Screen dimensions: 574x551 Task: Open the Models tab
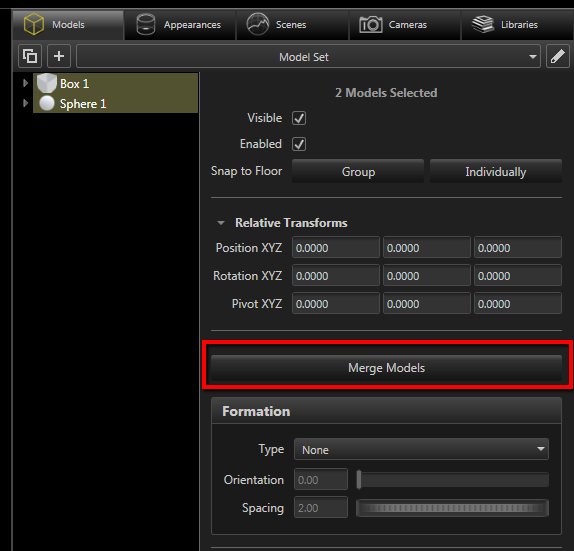[x=68, y=25]
